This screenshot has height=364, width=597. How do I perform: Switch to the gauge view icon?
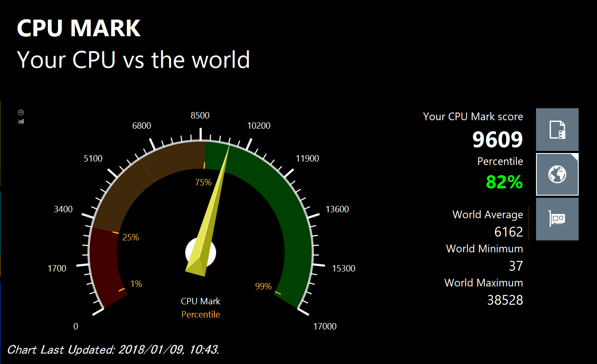click(x=21, y=113)
